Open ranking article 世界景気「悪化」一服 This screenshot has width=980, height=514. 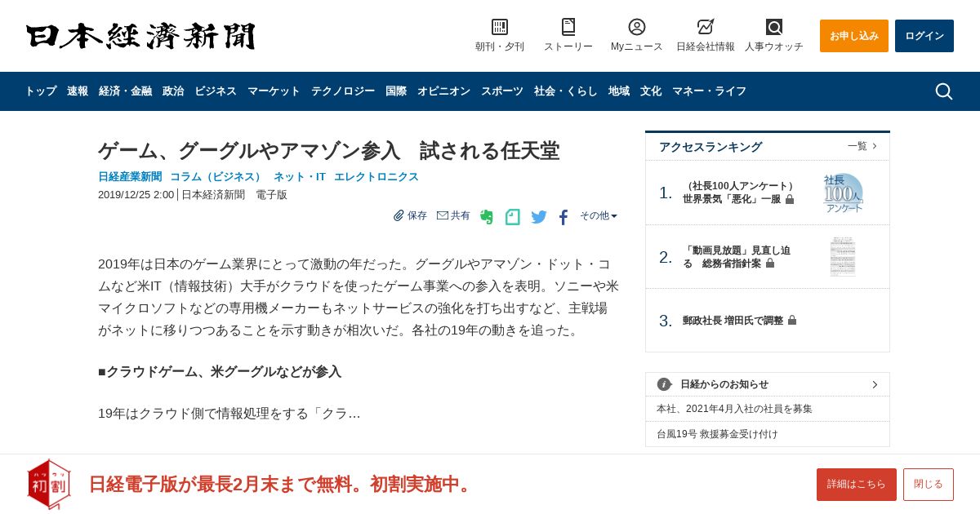[x=739, y=193]
